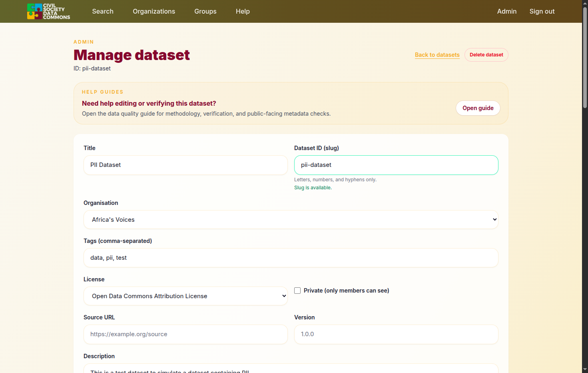
Task: Open the Groups nav item
Action: [205, 11]
